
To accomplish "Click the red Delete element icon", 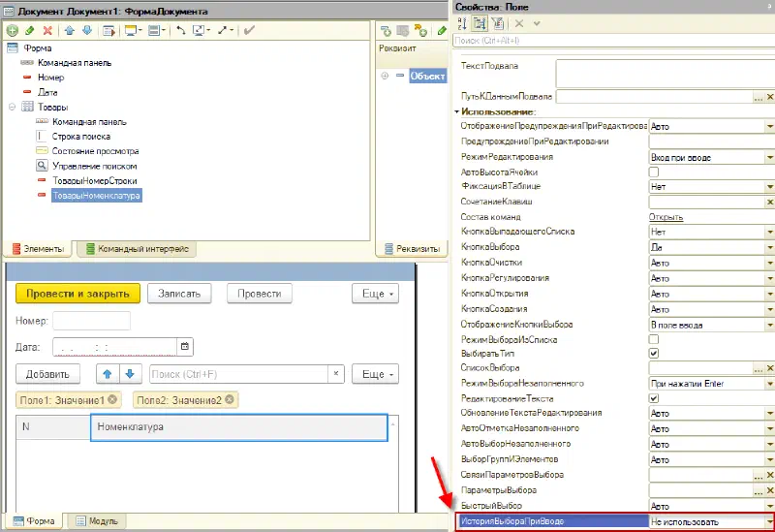I will [x=47, y=31].
